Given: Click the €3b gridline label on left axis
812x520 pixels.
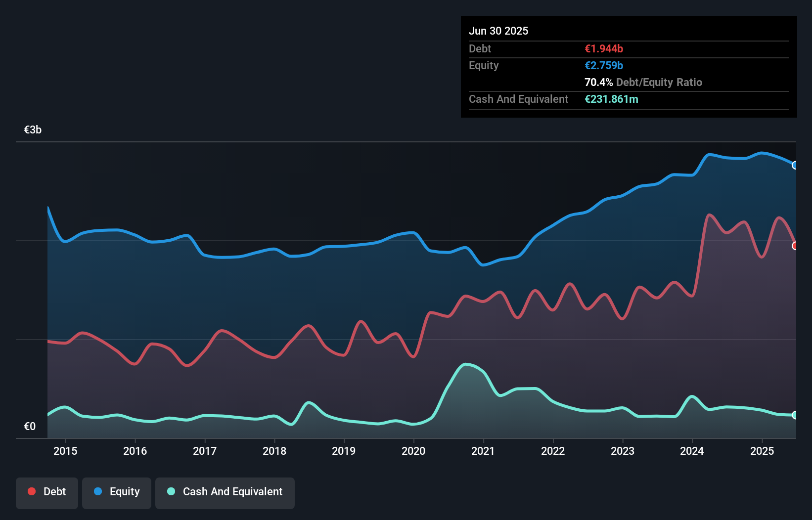Looking at the screenshot, I should coord(33,129).
